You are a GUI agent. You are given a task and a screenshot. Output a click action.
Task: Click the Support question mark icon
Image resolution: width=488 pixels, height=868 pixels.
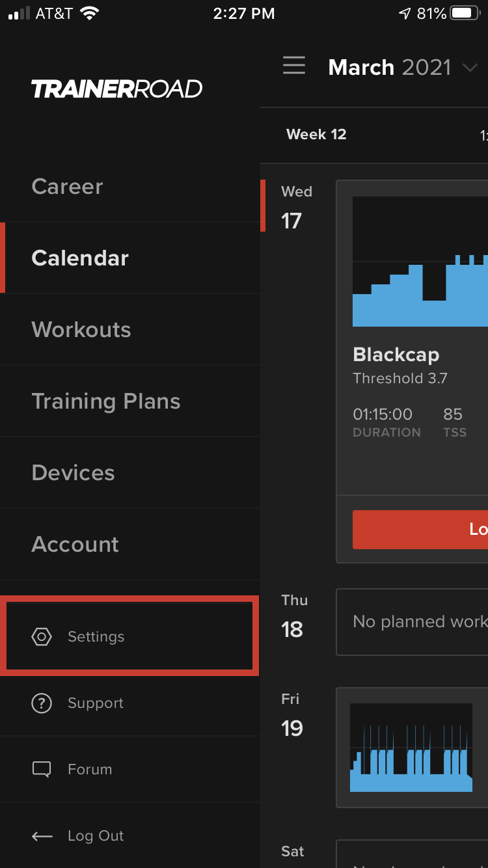(x=42, y=703)
